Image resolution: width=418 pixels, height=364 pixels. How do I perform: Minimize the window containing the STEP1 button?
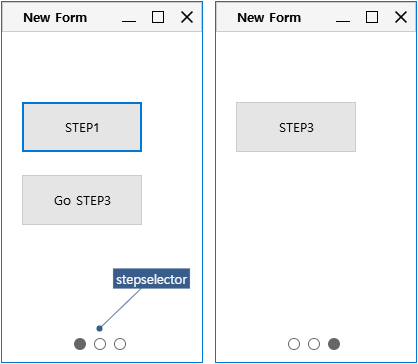click(x=129, y=17)
